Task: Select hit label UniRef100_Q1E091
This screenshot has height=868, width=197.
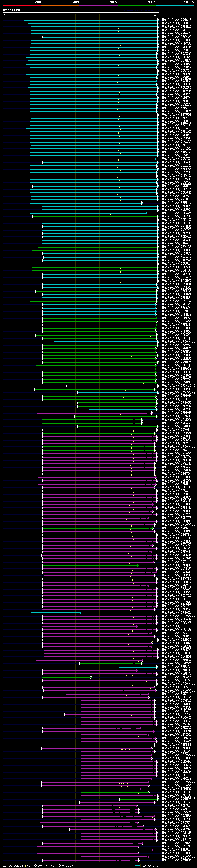Action: (177, 761)
